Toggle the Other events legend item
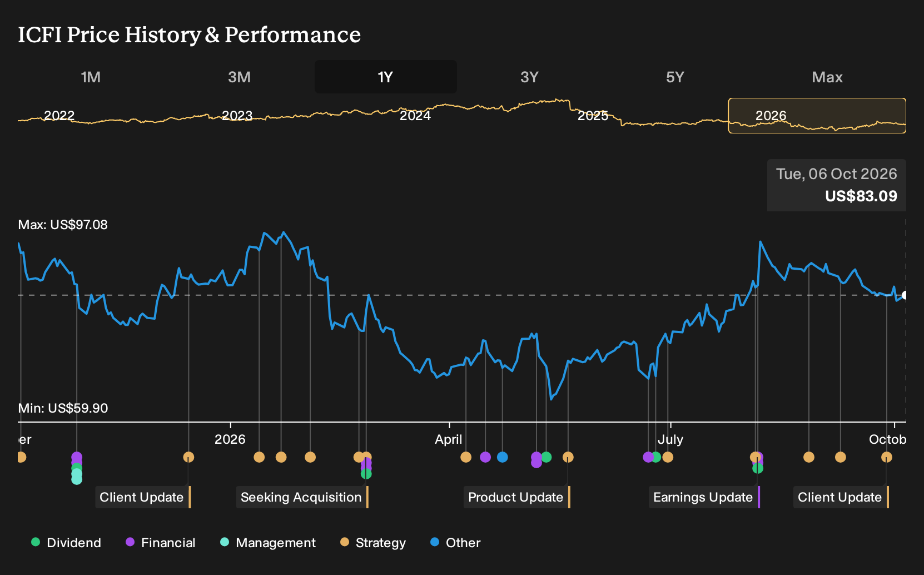 pyautogui.click(x=455, y=543)
